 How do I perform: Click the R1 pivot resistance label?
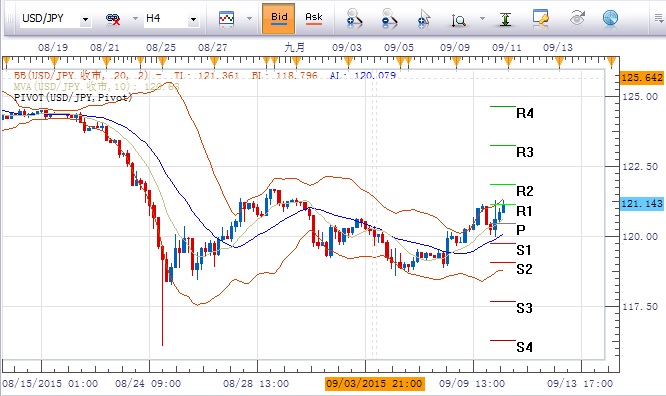(x=524, y=211)
